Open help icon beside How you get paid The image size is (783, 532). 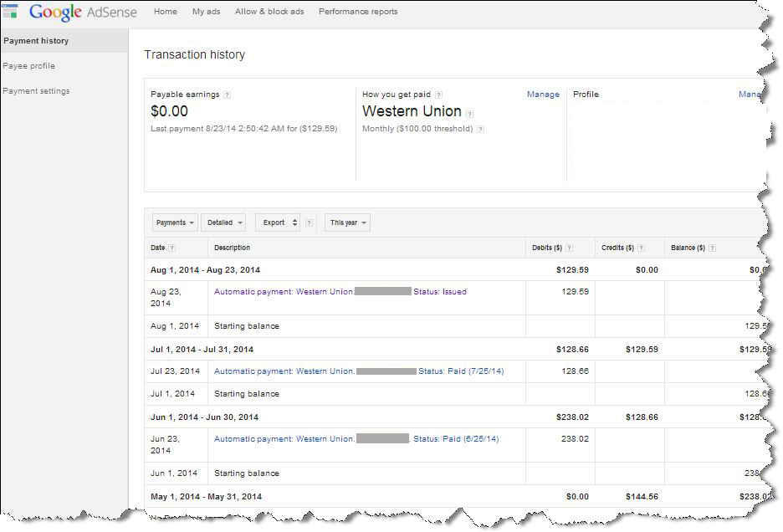[x=438, y=95]
